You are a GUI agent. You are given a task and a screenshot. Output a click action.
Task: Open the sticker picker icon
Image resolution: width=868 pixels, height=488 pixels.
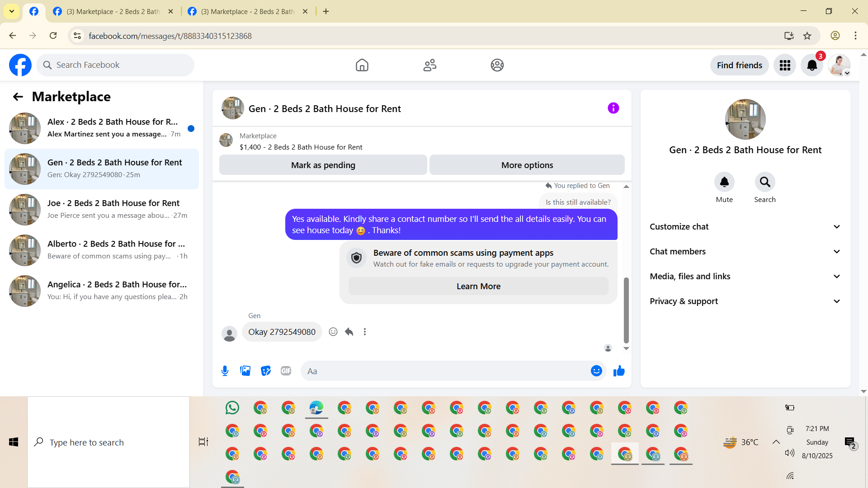point(266,371)
